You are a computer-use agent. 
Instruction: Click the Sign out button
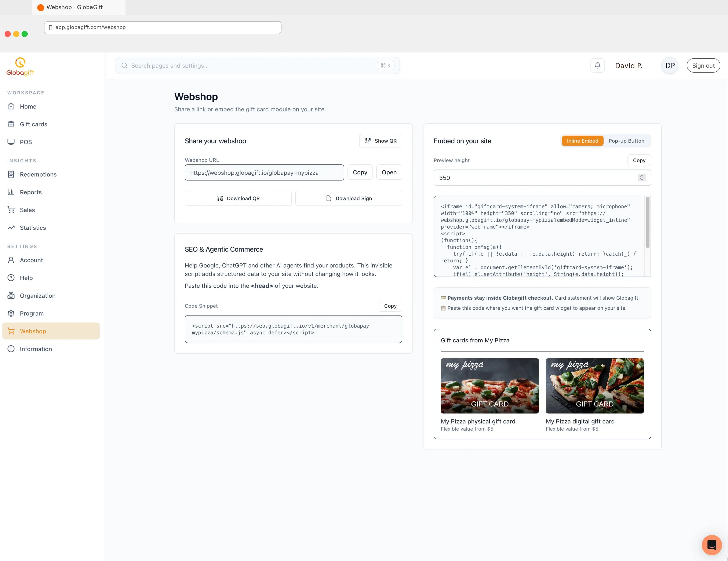point(703,66)
